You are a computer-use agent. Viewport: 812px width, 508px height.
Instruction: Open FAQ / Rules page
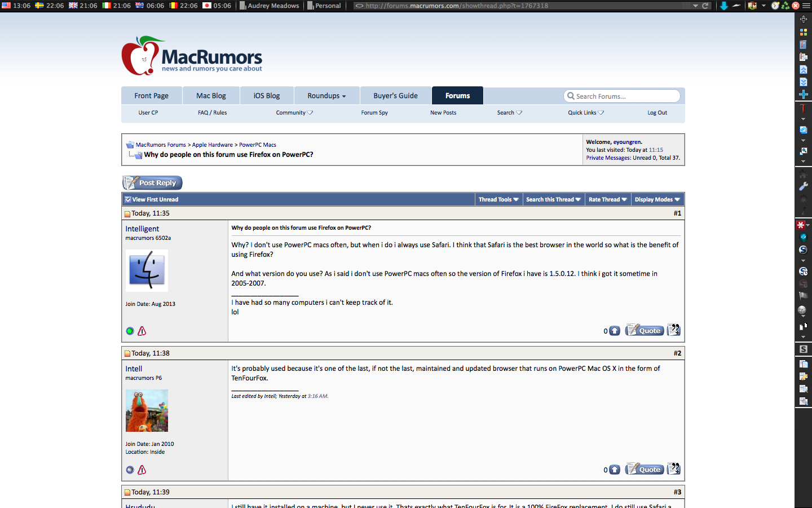point(212,113)
